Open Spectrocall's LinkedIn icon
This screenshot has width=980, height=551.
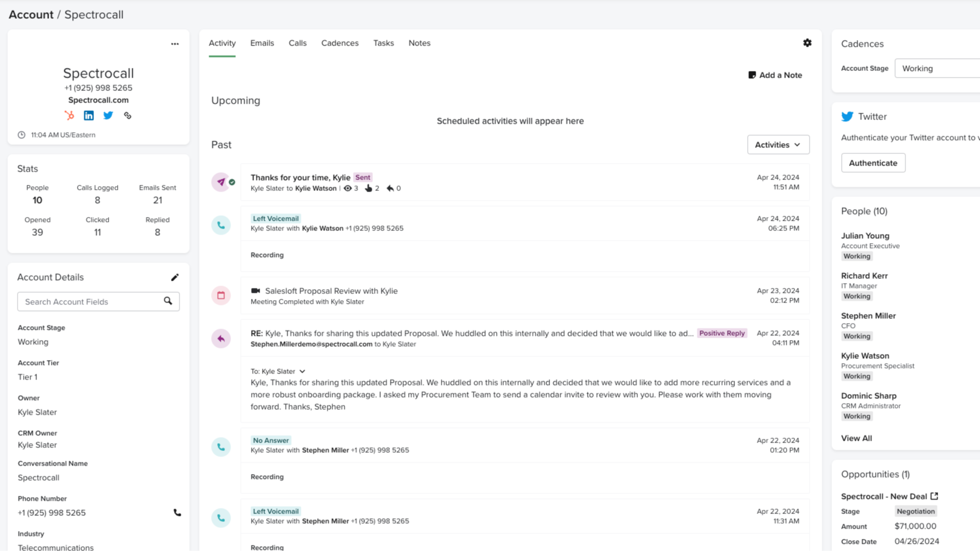pyautogui.click(x=89, y=115)
